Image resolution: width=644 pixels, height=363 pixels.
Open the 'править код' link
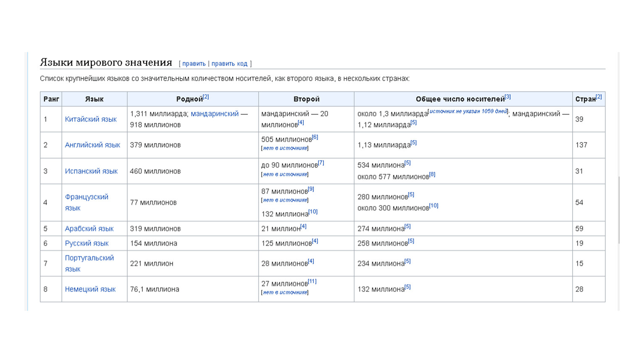[x=229, y=63]
